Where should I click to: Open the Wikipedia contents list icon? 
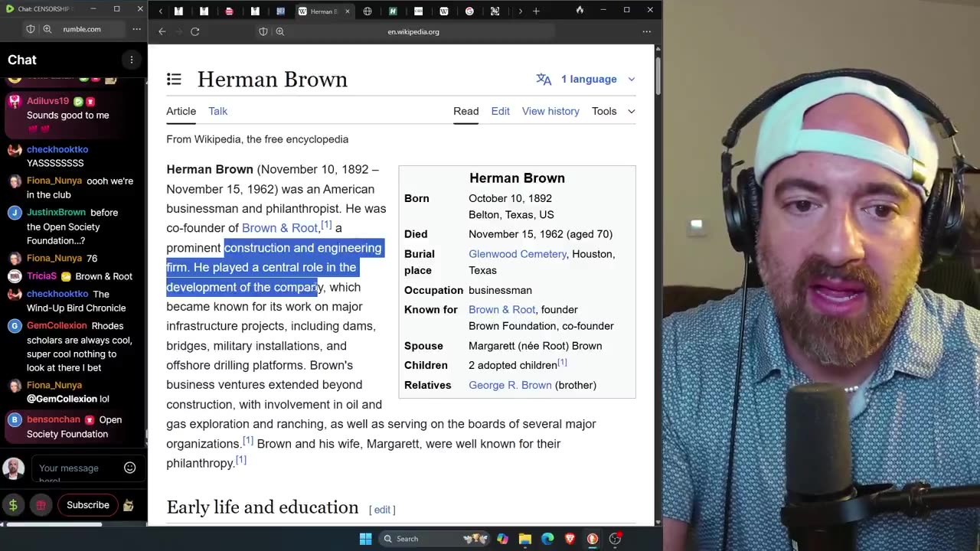(x=174, y=79)
